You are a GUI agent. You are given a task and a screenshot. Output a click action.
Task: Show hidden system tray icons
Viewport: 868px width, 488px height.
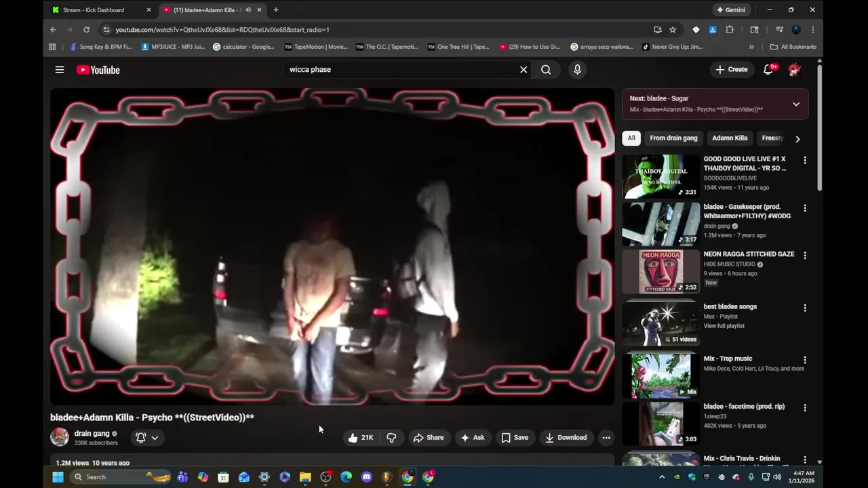[x=662, y=477]
